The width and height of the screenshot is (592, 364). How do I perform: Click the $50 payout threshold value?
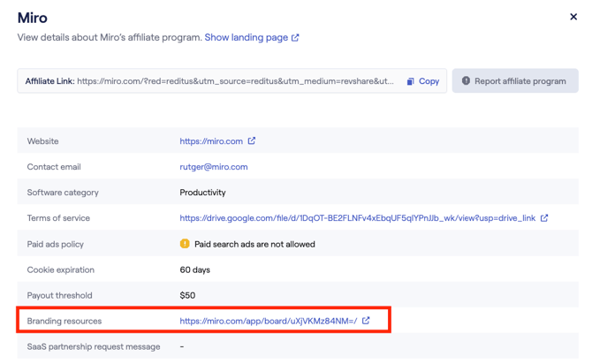tap(187, 295)
